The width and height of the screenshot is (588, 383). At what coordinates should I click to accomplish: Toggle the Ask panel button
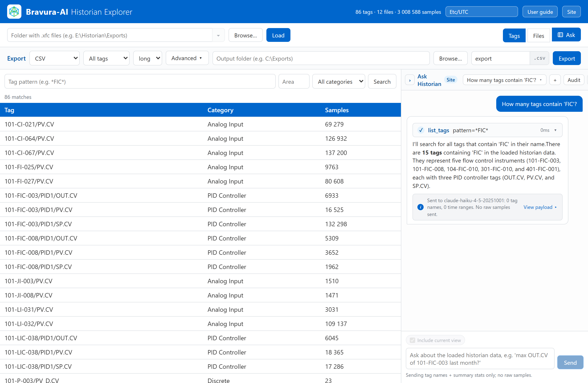pos(566,35)
